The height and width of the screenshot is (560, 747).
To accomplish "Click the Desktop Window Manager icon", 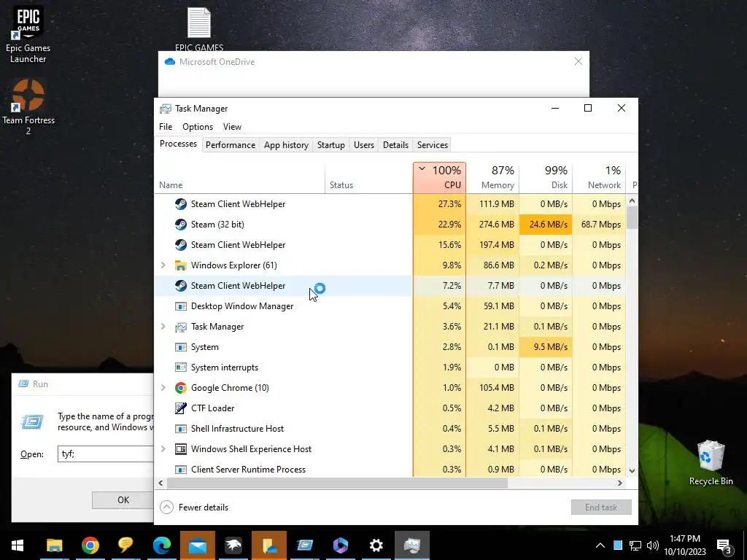I will pos(181,306).
